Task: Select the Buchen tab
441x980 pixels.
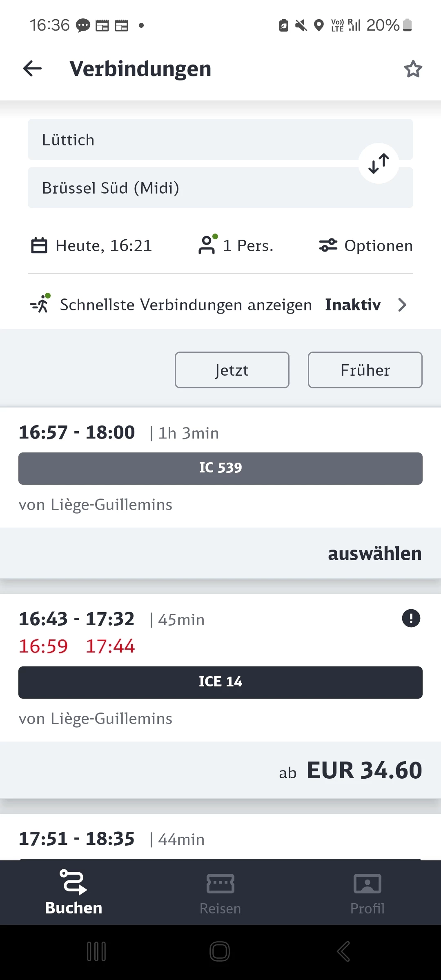Action: (73, 892)
